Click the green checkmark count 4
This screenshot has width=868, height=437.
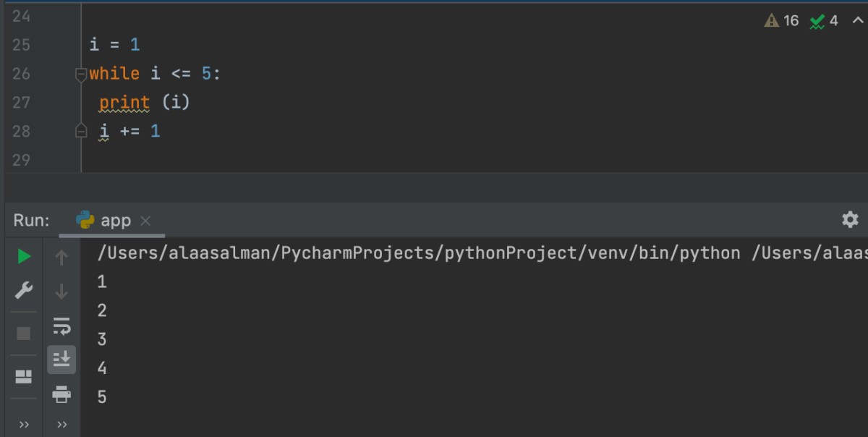click(x=825, y=21)
